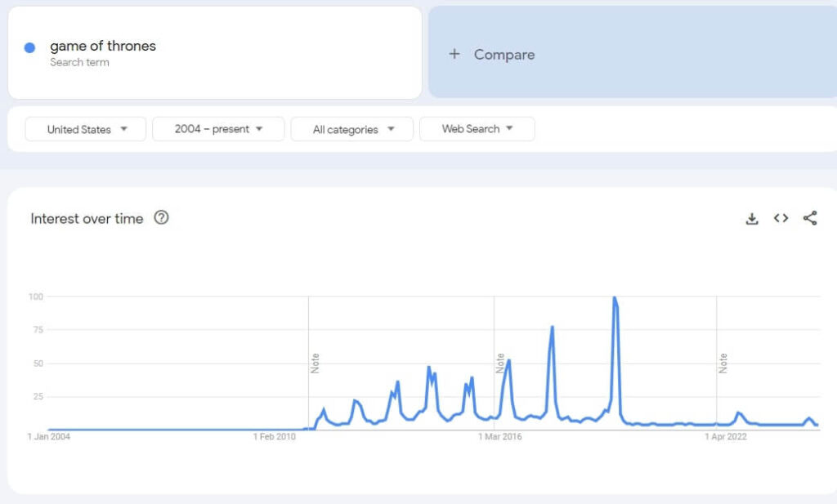Image resolution: width=837 pixels, height=504 pixels.
Task: Open the All categories dropdown
Action: [x=351, y=129]
